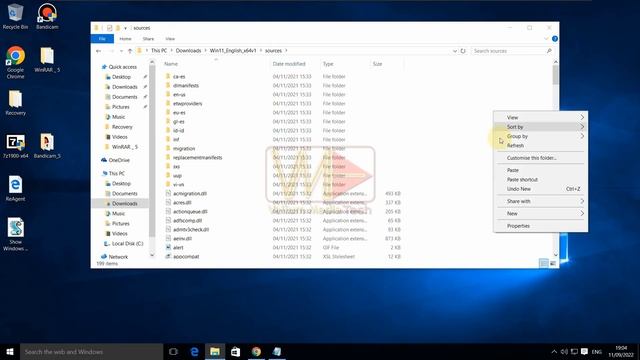Viewport: 640px width, 360px height.
Task: Switch to large icons view in status bar
Action: (553, 263)
